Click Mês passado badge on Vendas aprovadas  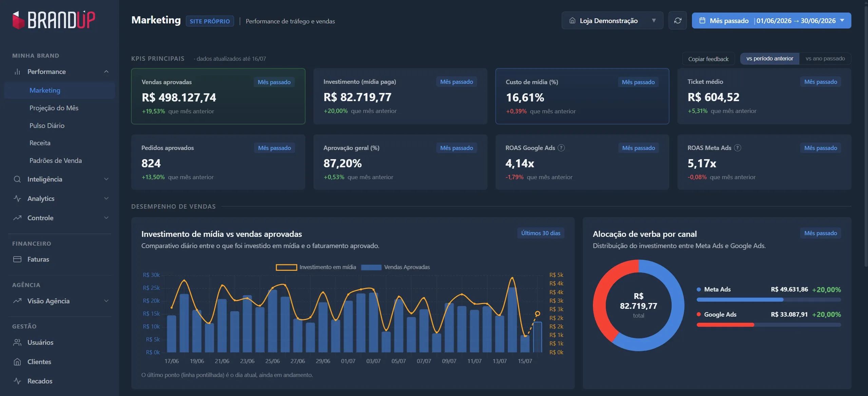(274, 82)
